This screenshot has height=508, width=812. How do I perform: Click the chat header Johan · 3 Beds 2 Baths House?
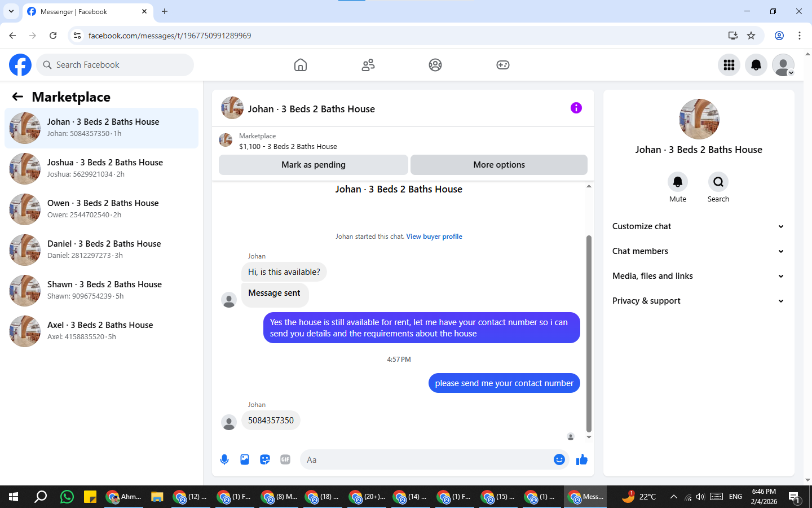tap(311, 109)
